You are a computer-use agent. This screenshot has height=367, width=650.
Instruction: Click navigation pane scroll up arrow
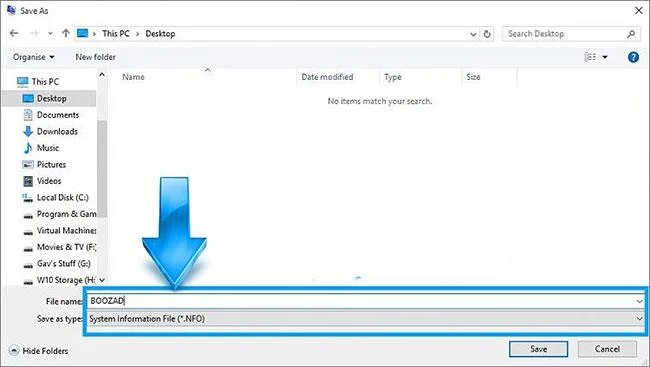click(102, 75)
